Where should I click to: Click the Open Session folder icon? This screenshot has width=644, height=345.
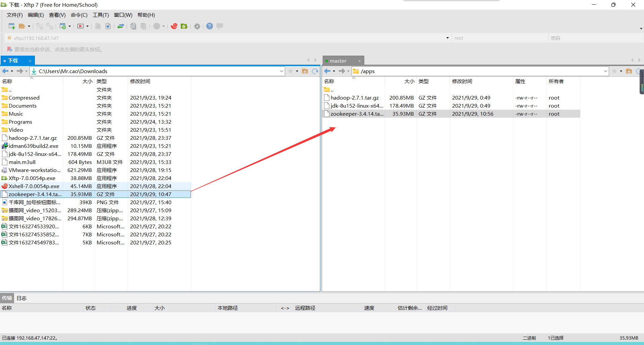22,26
